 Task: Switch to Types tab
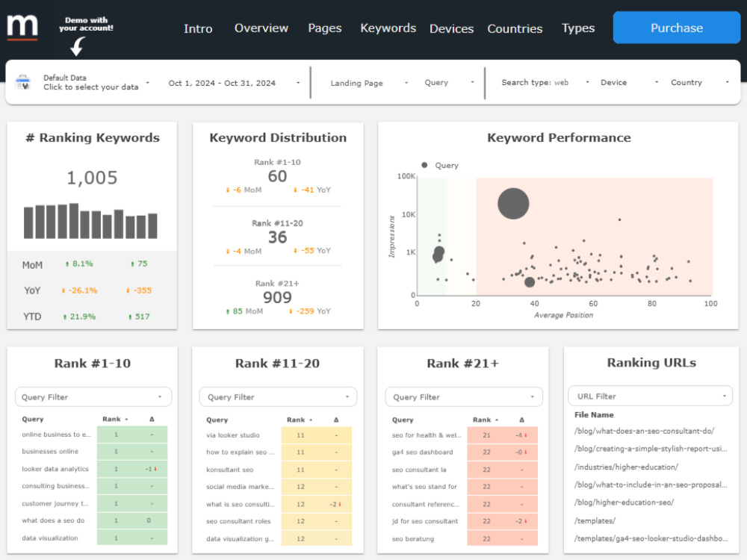tap(578, 28)
